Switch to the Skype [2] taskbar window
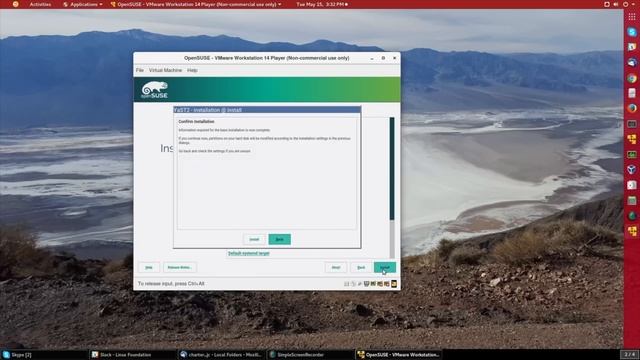Image resolution: width=640 pixels, height=360 pixels. pos(44,355)
